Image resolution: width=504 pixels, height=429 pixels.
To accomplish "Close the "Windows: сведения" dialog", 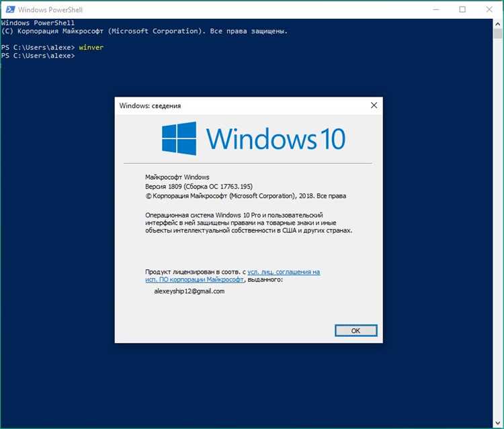I will [374, 105].
